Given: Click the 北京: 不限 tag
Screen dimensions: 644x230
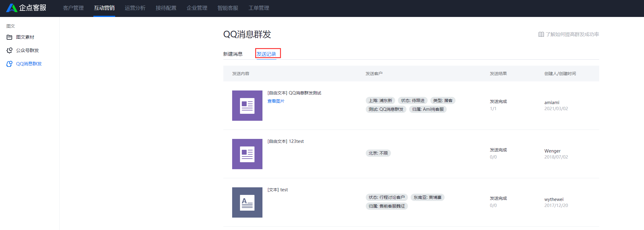Looking at the screenshot, I should (x=378, y=153).
